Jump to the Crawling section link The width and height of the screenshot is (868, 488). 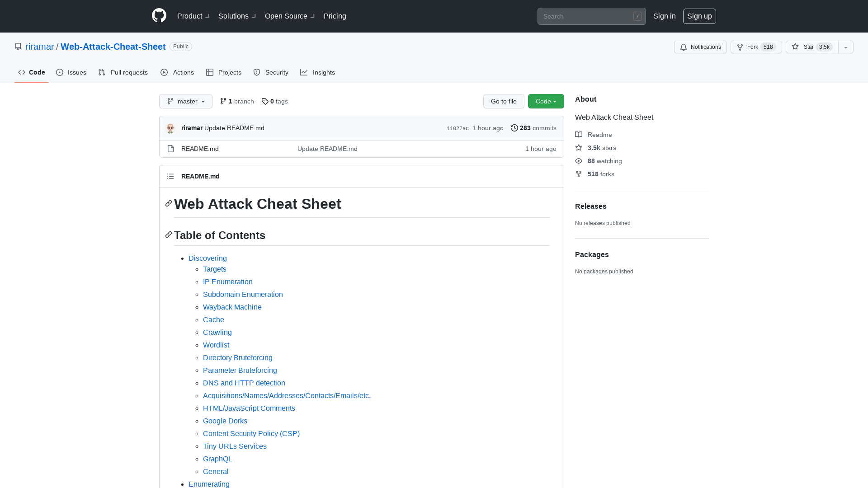(217, 332)
